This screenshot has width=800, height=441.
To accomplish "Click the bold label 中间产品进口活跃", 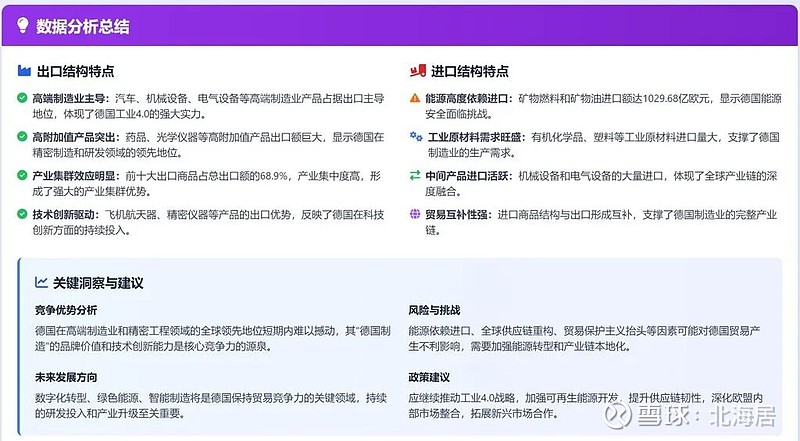I will tap(467, 176).
